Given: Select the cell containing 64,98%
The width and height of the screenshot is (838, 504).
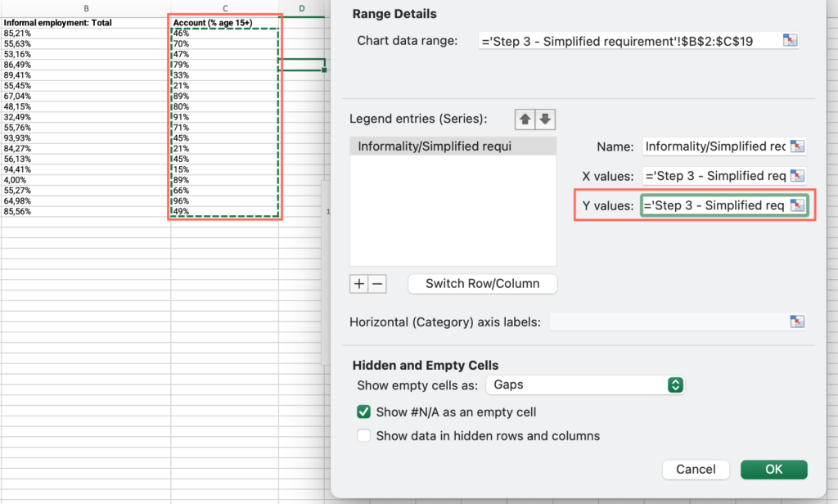Looking at the screenshot, I should 86,201.
